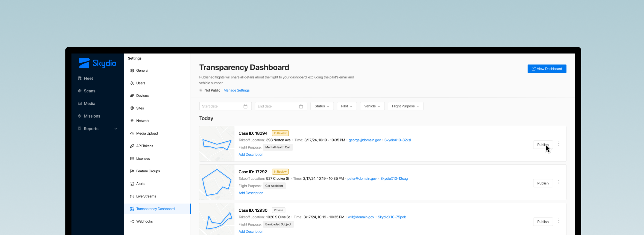
Task: Click Add Description link for Case 17292
Action: pyautogui.click(x=251, y=193)
